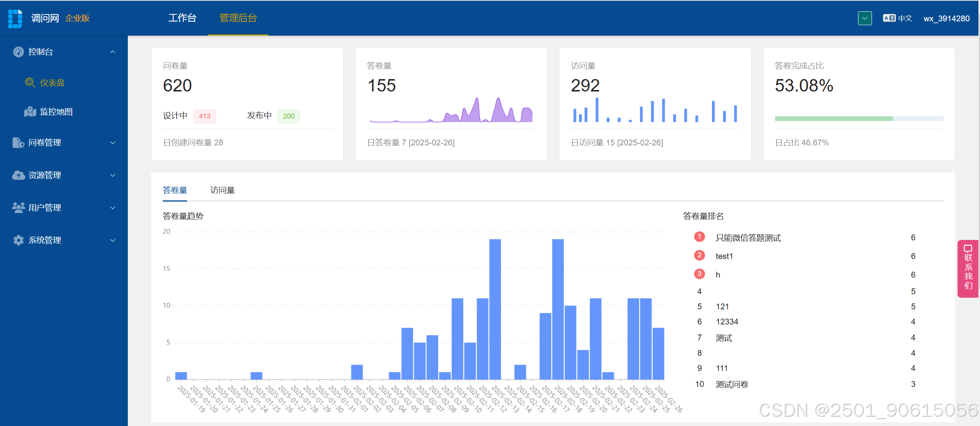Switch to the 访问量 chart tab
The image size is (980, 426).
[222, 190]
